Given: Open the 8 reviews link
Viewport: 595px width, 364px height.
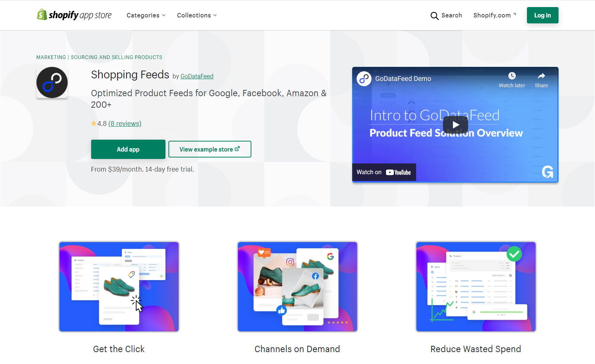Looking at the screenshot, I should pos(125,123).
